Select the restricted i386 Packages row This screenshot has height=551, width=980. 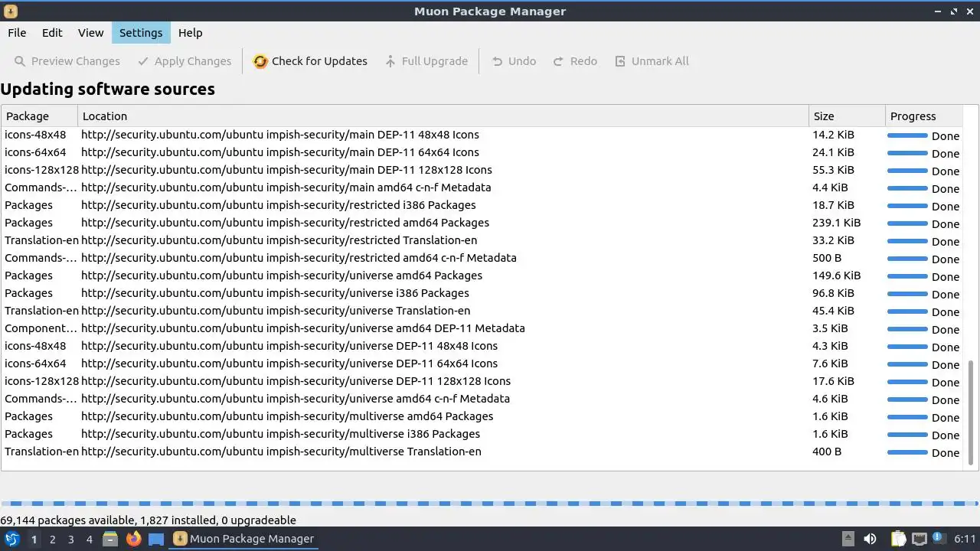pyautogui.click(x=482, y=205)
